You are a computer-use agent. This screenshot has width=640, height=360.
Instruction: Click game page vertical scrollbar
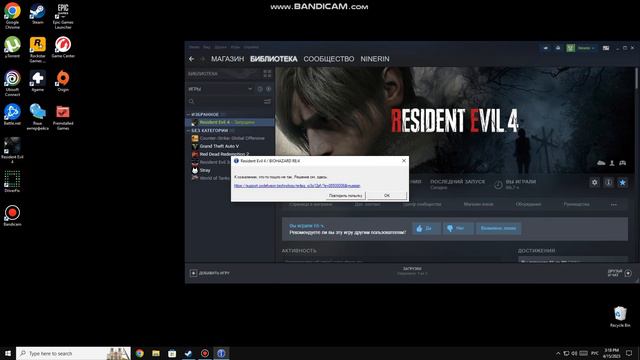pos(636,78)
